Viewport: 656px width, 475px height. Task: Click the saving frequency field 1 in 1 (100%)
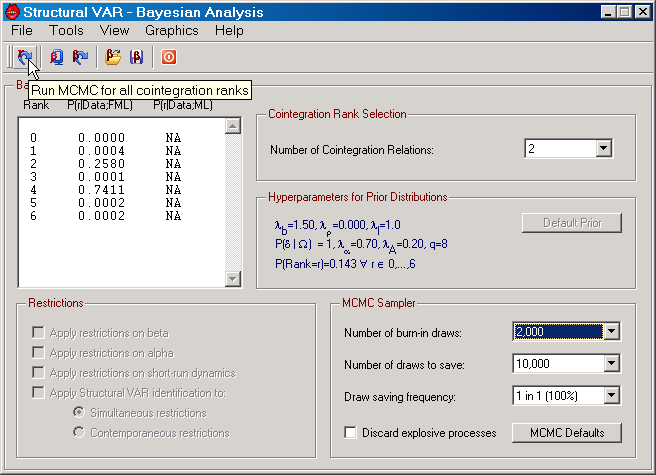pyautogui.click(x=559, y=395)
